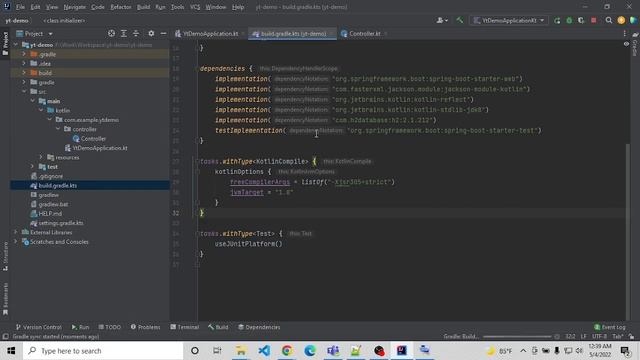Open Microsoft Edge from taskbar

click(310, 351)
